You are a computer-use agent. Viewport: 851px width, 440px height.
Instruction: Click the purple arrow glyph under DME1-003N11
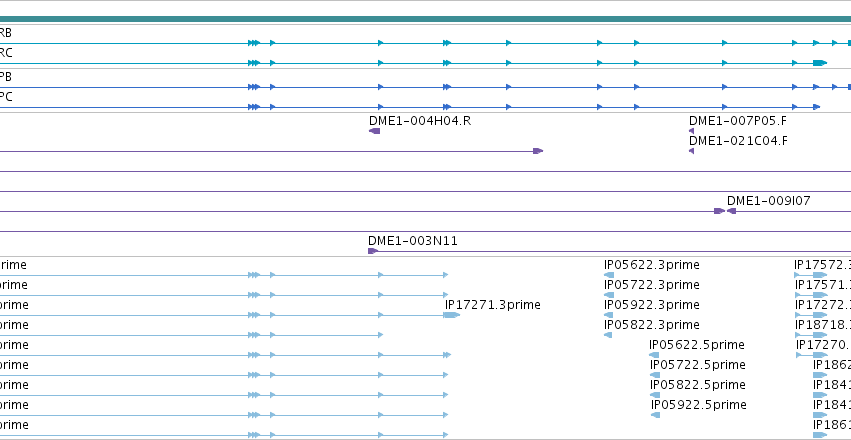pos(373,251)
